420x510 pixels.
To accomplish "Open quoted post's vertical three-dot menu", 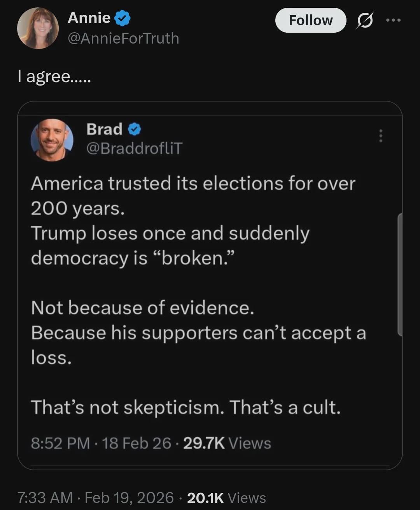I will [381, 136].
